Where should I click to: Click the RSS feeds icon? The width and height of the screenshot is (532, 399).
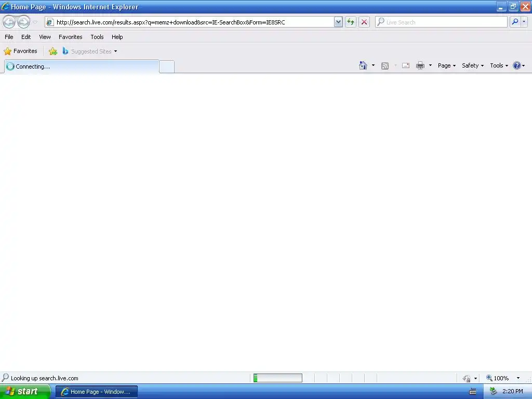[x=385, y=66]
